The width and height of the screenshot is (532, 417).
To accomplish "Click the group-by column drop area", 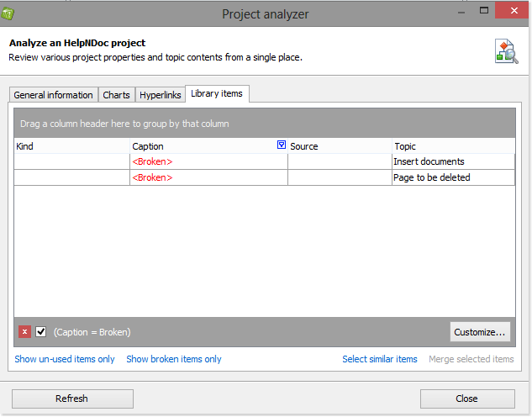I will click(x=265, y=124).
